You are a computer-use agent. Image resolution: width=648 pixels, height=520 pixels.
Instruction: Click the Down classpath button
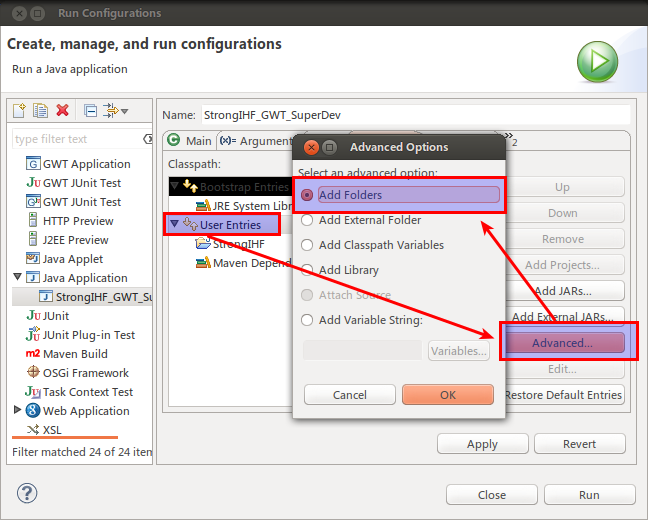click(x=564, y=213)
